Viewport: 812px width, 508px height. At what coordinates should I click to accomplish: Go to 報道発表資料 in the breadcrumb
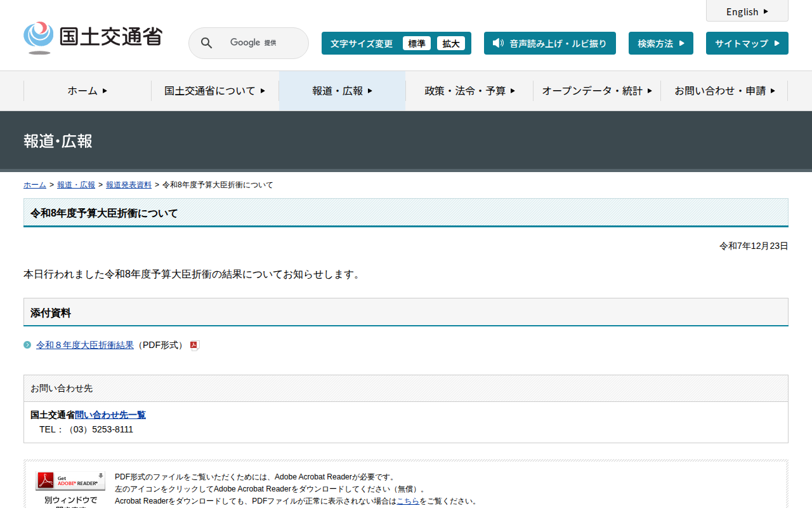tap(129, 185)
